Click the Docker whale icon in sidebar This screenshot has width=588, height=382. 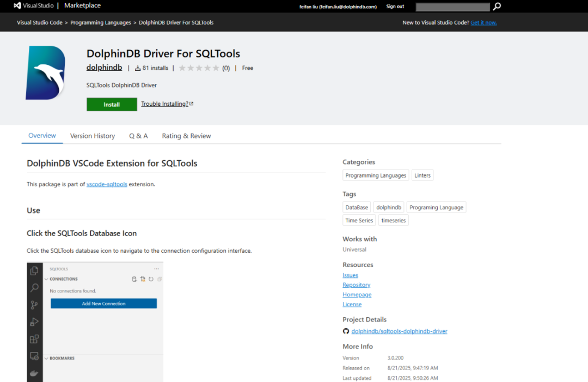pyautogui.click(x=34, y=373)
